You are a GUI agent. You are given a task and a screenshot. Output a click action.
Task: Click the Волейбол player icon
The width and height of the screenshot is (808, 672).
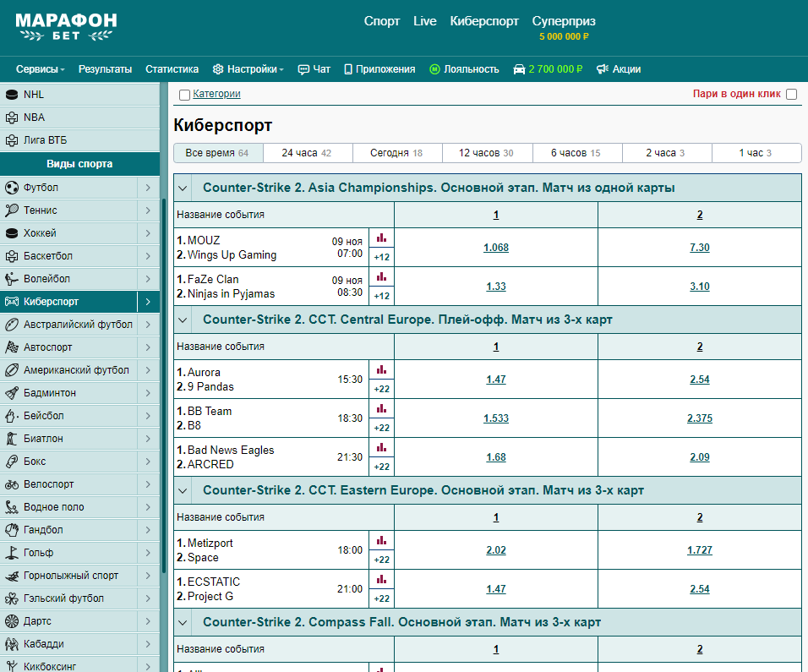[11, 279]
